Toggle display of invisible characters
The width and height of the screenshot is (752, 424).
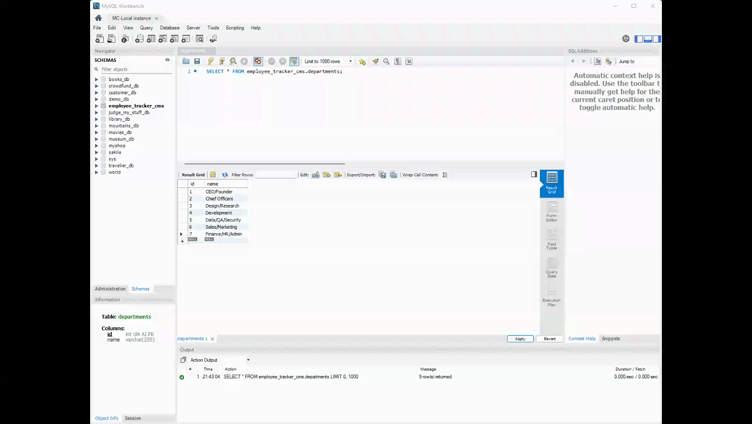pyautogui.click(x=398, y=61)
